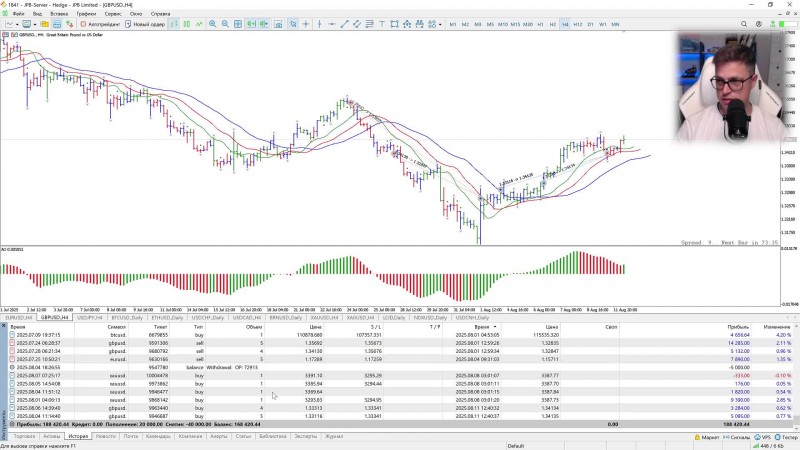This screenshot has width=800, height=450.
Task: Switch to EURUSD,H4 chart tab
Action: click(18, 317)
